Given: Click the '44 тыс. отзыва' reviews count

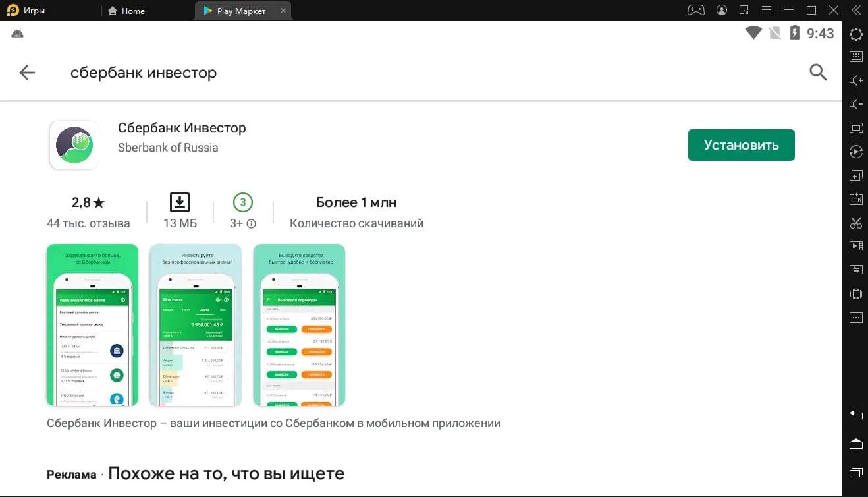Looking at the screenshot, I should (x=88, y=223).
